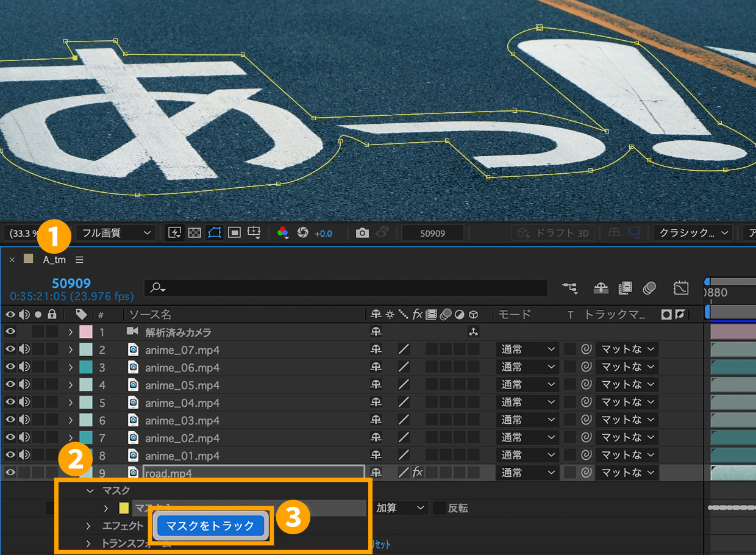Open the show channel color icon
756x555 pixels.
point(282,233)
